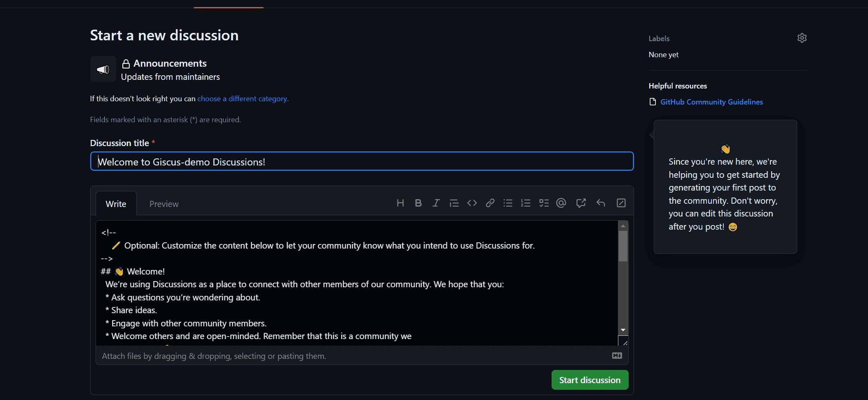Add a cross-reference to issue
Screen dimensions: 868x400
tap(581, 203)
